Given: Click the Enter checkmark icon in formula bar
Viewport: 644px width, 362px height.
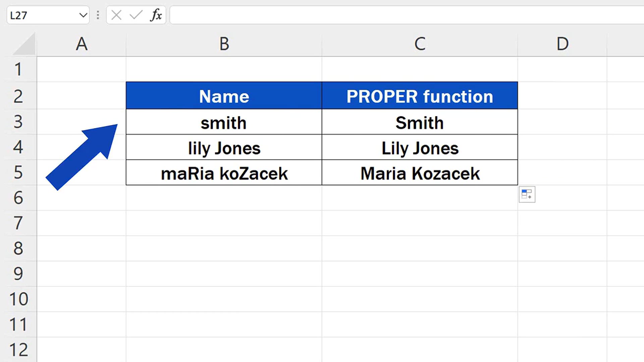Looking at the screenshot, I should 136,15.
